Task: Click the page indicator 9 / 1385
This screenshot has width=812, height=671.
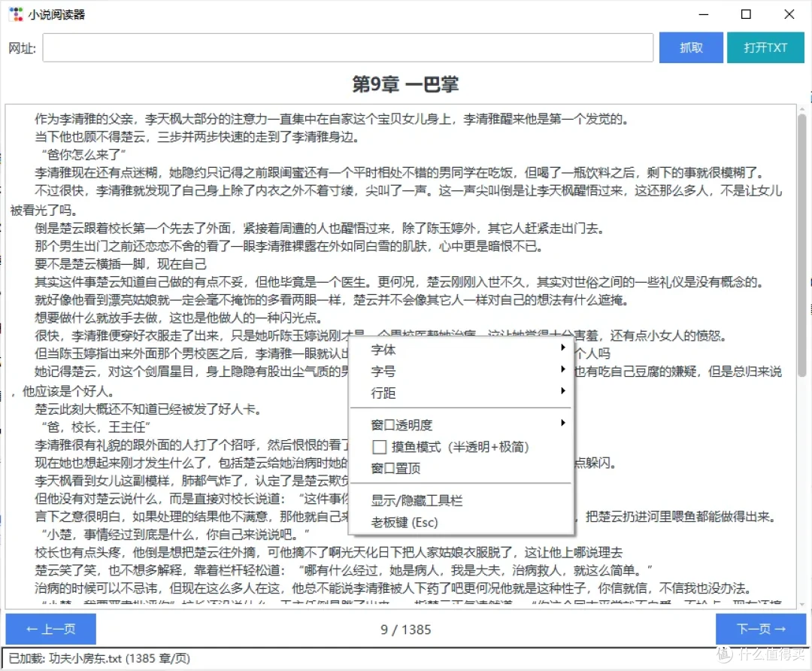Action: 405,630
